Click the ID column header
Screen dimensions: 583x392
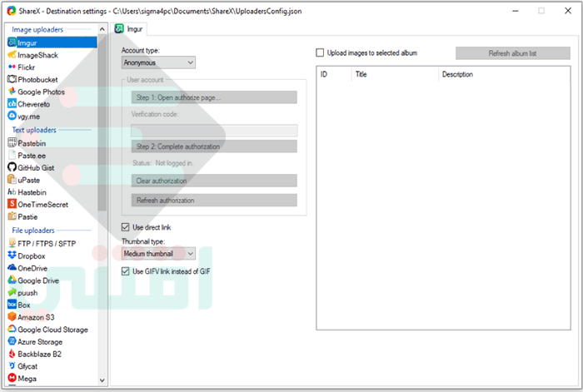coord(334,74)
